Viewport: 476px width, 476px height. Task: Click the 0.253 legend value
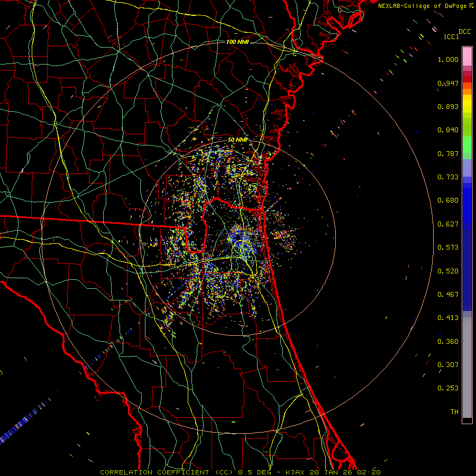coord(448,388)
